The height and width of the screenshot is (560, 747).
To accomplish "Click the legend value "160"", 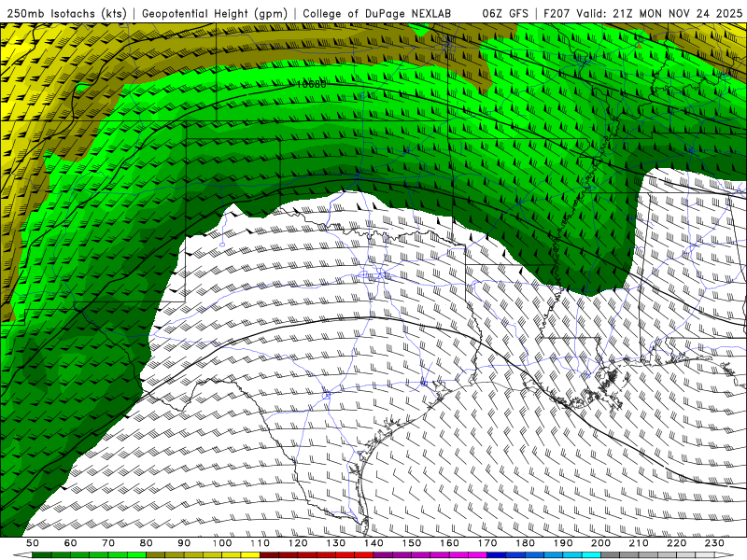I will [x=449, y=543].
